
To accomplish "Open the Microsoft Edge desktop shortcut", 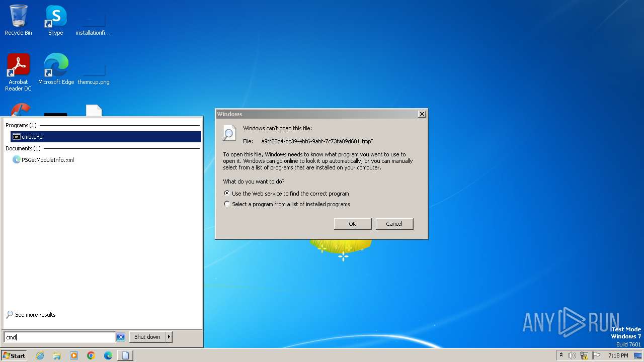I will [56, 69].
